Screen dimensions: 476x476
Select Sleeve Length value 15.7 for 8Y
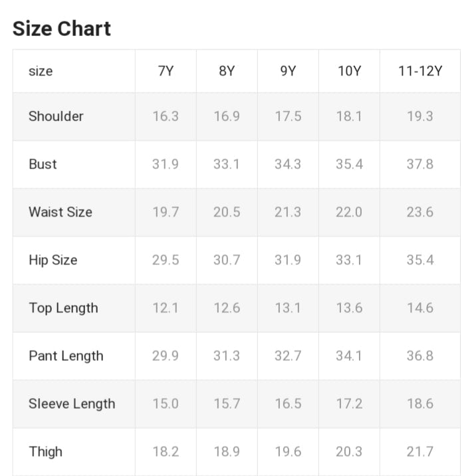click(227, 404)
